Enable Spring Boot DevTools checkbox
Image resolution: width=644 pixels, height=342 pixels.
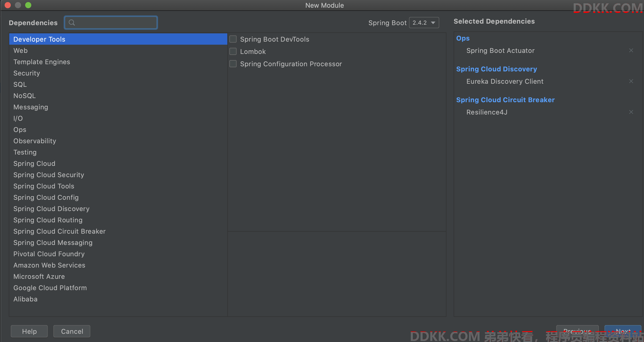click(x=233, y=39)
